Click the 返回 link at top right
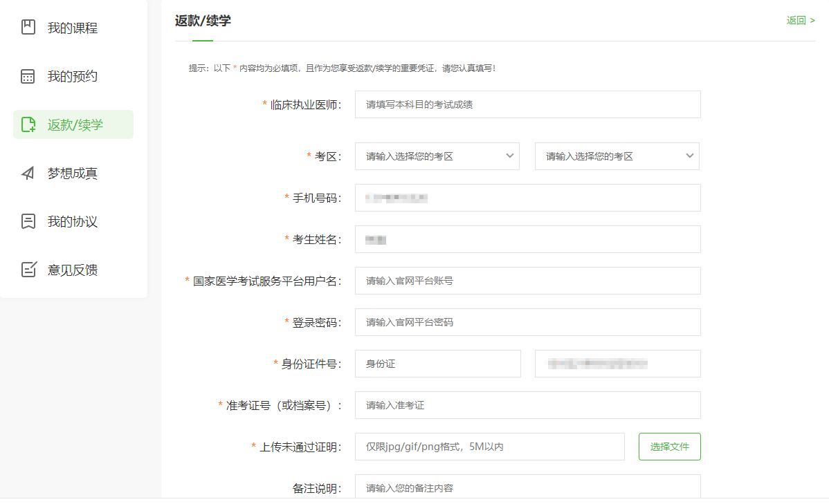This screenshot has width=829, height=504. (800, 20)
